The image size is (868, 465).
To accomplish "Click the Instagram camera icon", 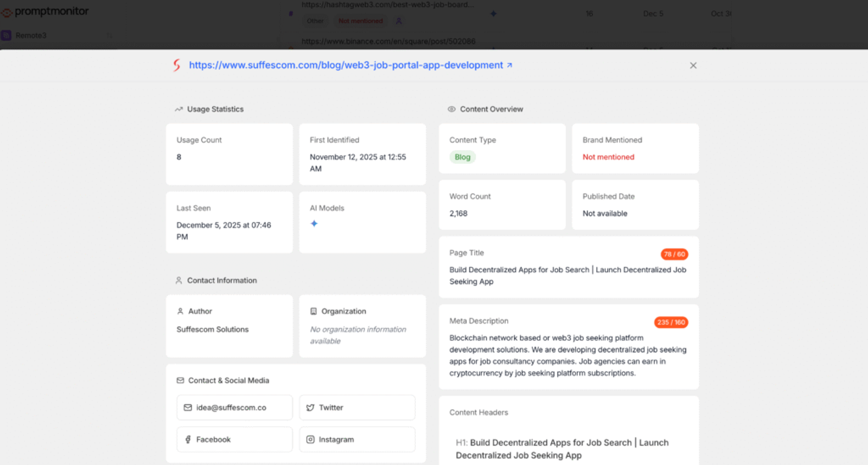I will tap(310, 440).
